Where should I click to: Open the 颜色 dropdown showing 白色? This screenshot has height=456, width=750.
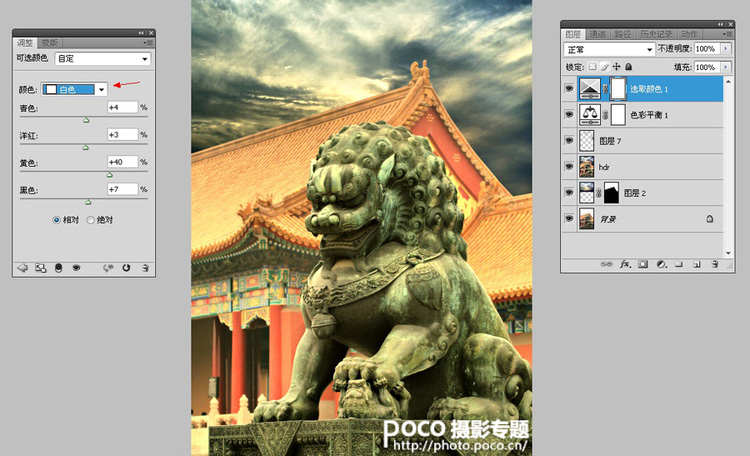pyautogui.click(x=74, y=89)
